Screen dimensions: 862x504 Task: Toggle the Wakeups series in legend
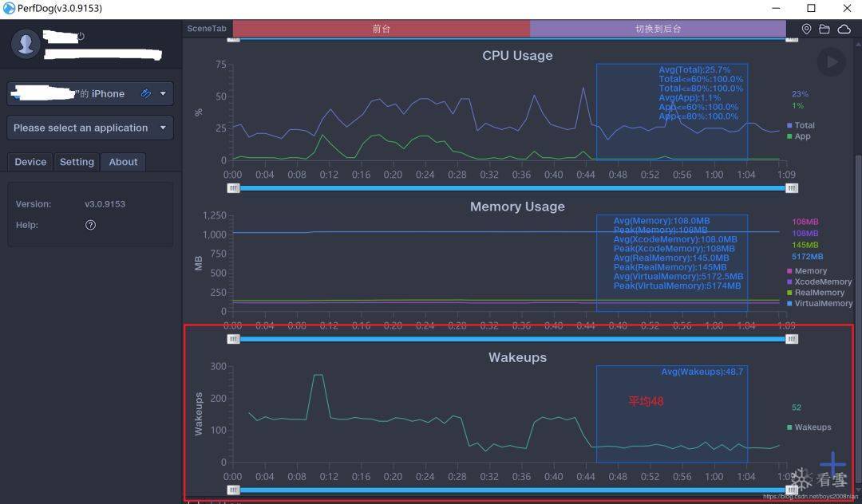(x=809, y=427)
